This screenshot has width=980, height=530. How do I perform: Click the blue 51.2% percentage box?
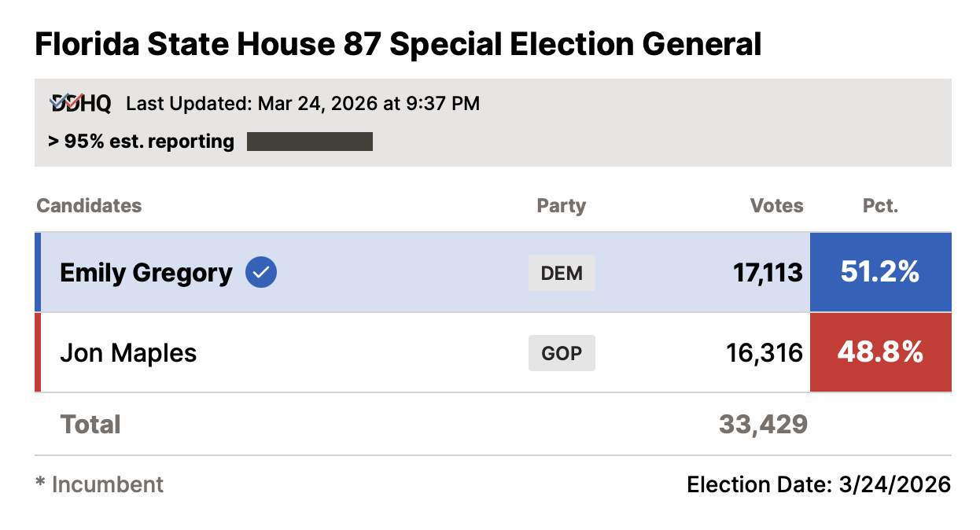click(880, 273)
